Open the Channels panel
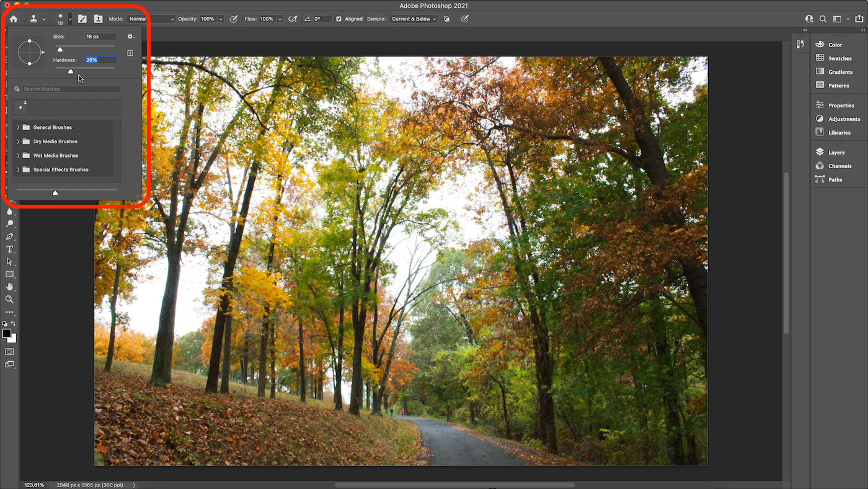This screenshot has width=868, height=489. click(839, 166)
